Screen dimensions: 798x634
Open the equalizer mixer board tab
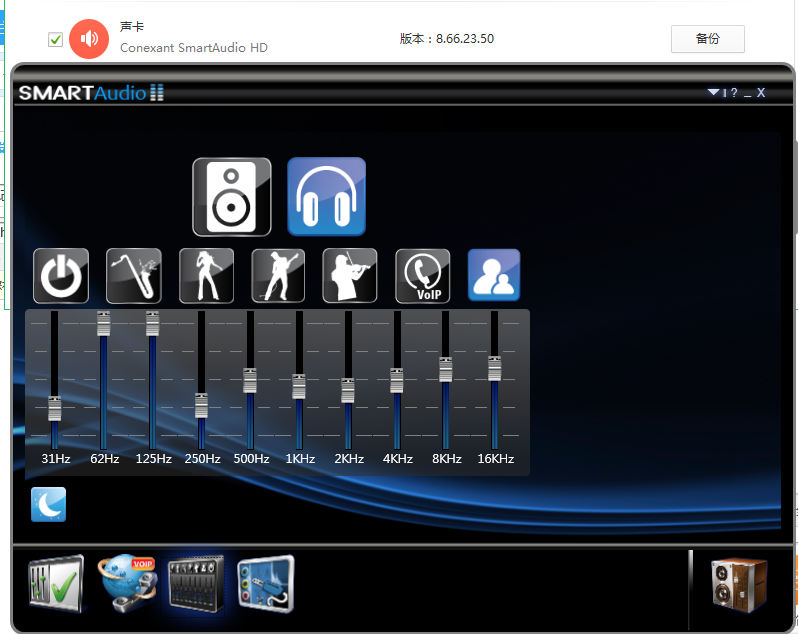click(x=196, y=584)
